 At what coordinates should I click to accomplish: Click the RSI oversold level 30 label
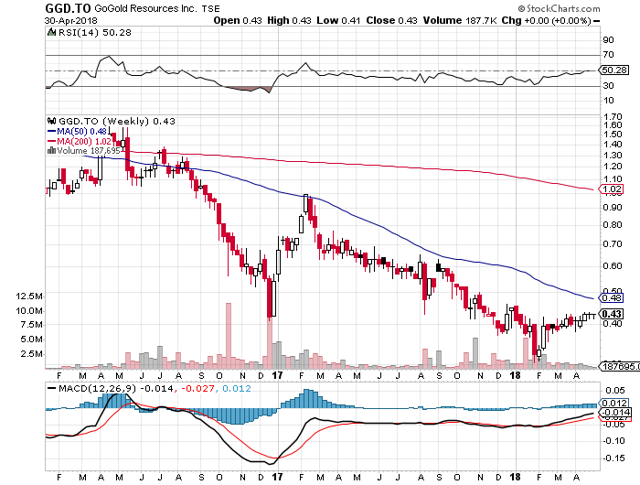tap(608, 85)
